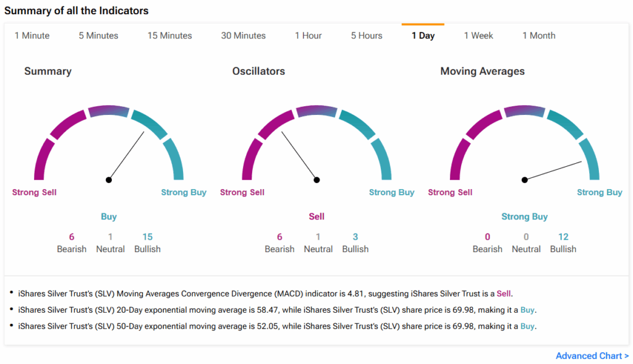This screenshot has width=633, height=364.
Task: Switch to the 1 Minute tab
Action: click(x=32, y=36)
